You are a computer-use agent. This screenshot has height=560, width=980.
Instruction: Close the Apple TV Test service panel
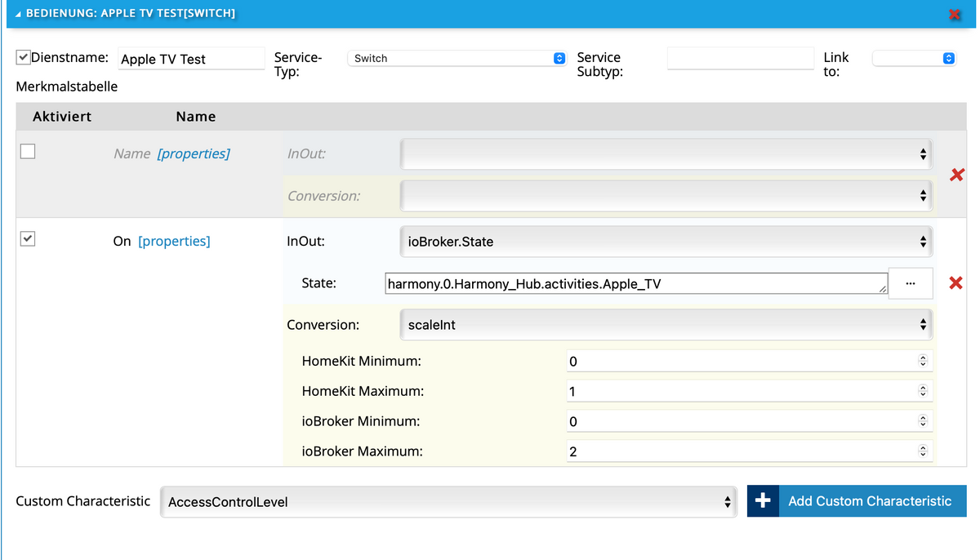954,15
